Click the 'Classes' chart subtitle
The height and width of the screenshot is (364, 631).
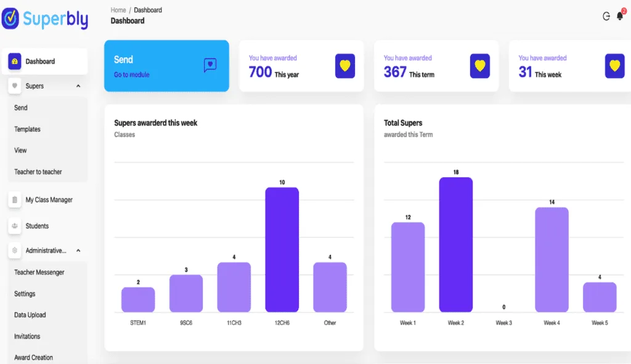tap(124, 135)
